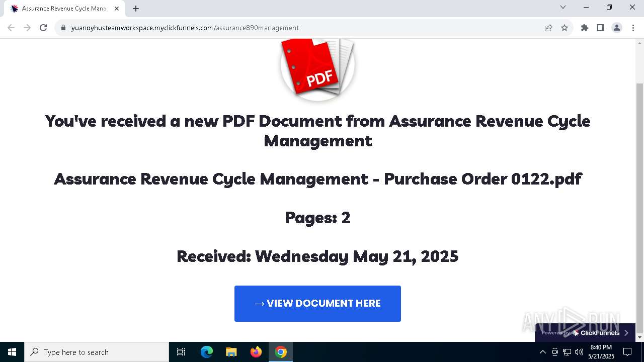Click scrollbar down arrow at bottom
644x362 pixels.
[640, 337]
